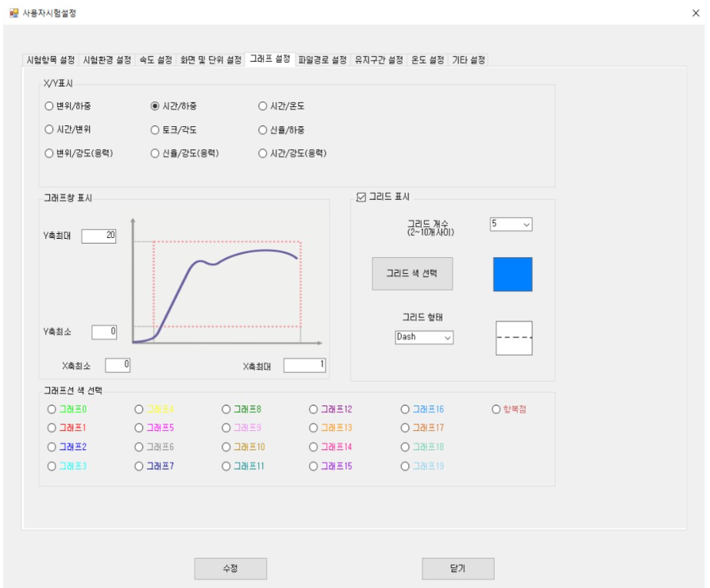Image resolution: width=710 pixels, height=588 pixels.
Task: Click the 닫기 button
Action: pos(457,568)
